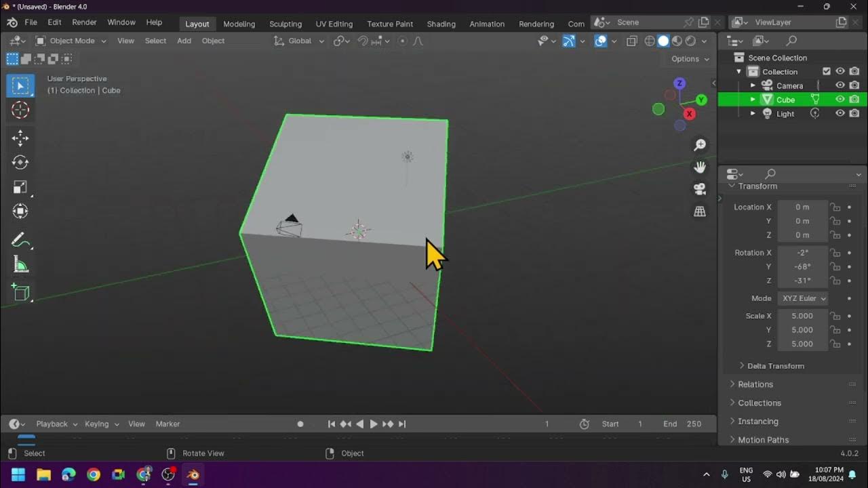The width and height of the screenshot is (868, 488).
Task: Toggle viewport overlays display
Action: tap(601, 41)
